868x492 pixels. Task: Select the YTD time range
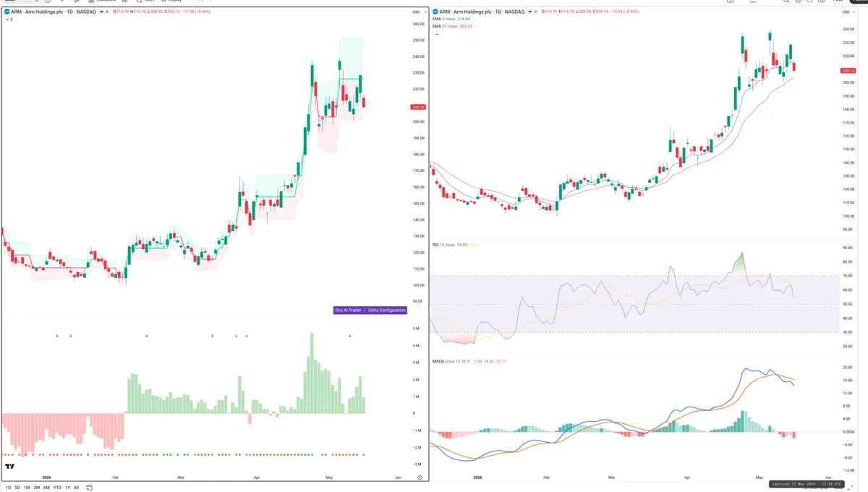(x=57, y=488)
